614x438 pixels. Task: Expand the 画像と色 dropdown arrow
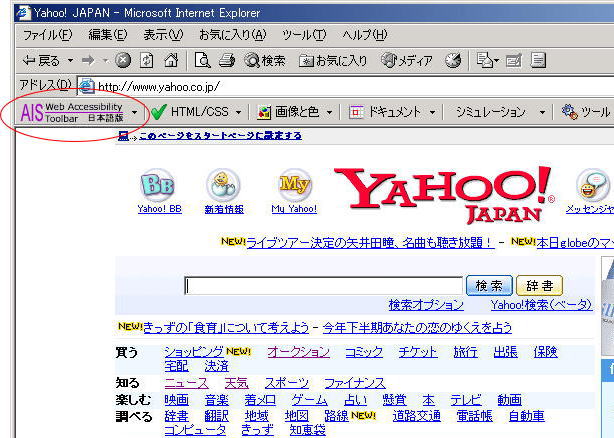coord(329,113)
